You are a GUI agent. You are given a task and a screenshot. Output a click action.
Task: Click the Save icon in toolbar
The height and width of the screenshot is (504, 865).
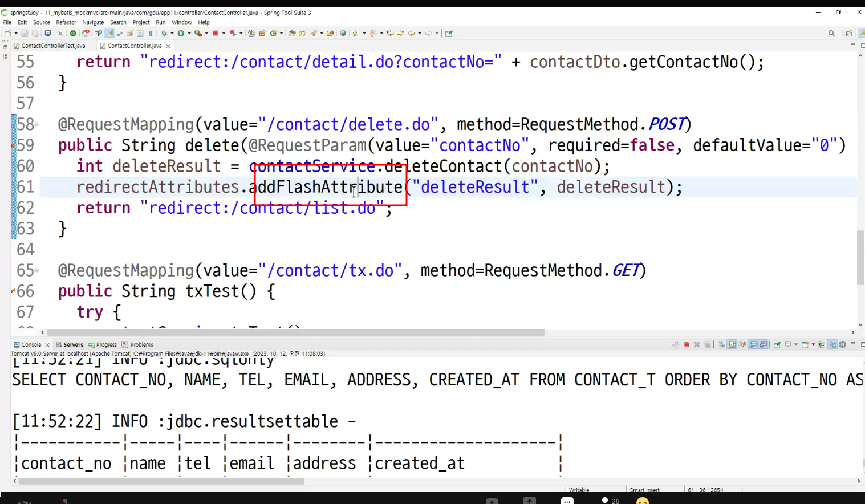pos(25,34)
